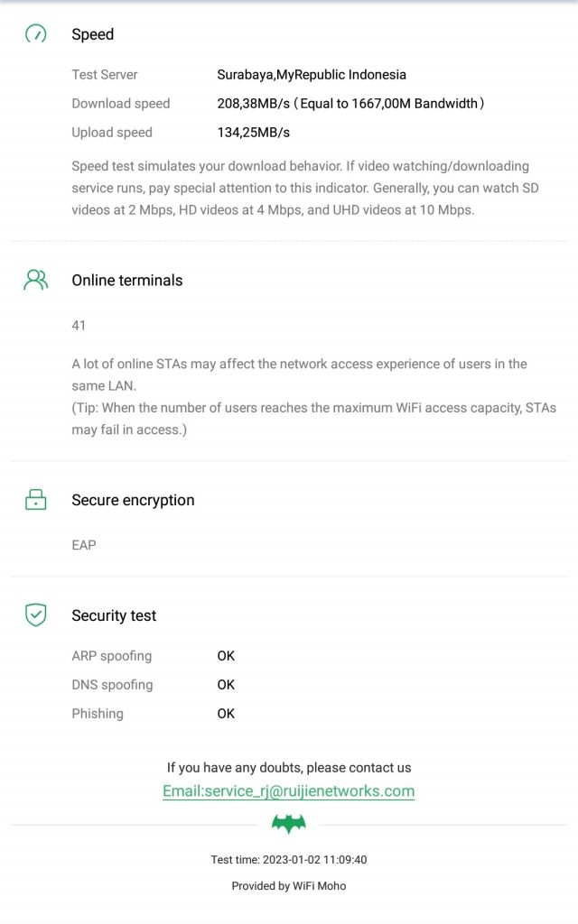Click the Security test shield icon
Screen dimensions: 578x924
coord(36,614)
